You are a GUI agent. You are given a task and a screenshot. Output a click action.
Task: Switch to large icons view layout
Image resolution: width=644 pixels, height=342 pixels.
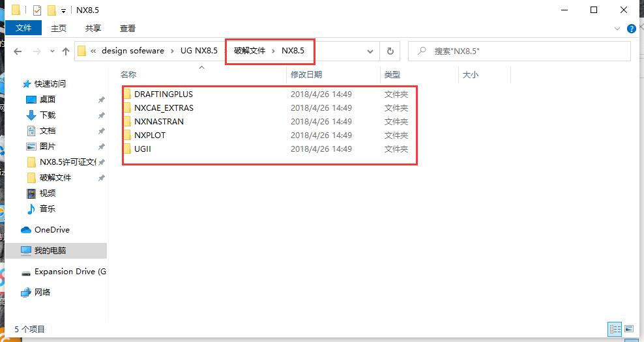coord(629,329)
